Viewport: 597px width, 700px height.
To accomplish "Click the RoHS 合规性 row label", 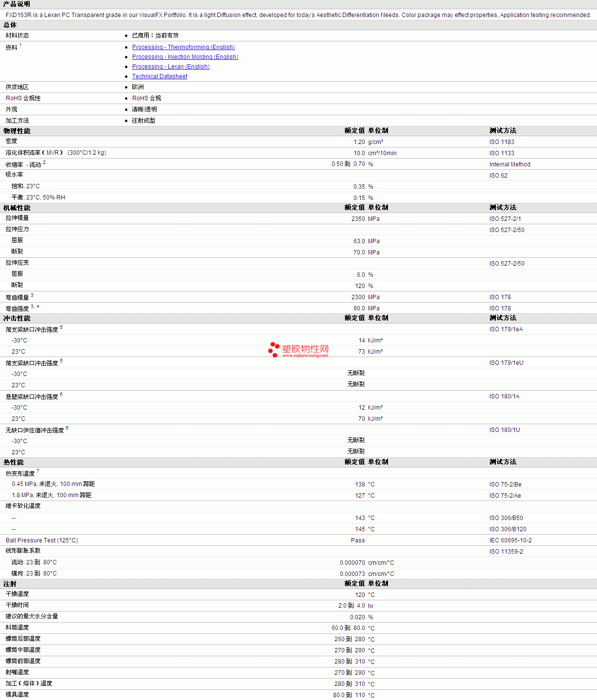I will [x=23, y=98].
